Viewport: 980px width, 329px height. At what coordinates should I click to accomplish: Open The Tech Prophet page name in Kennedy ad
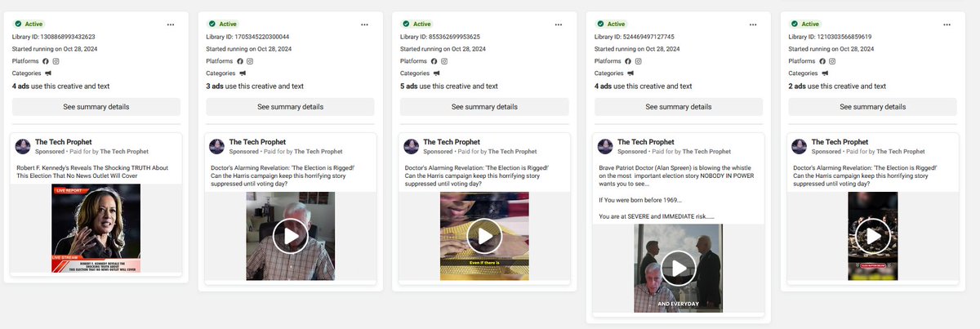tap(63, 142)
